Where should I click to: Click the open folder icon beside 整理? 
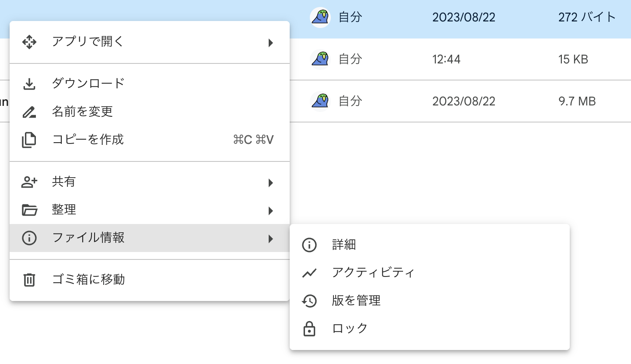[x=29, y=210]
